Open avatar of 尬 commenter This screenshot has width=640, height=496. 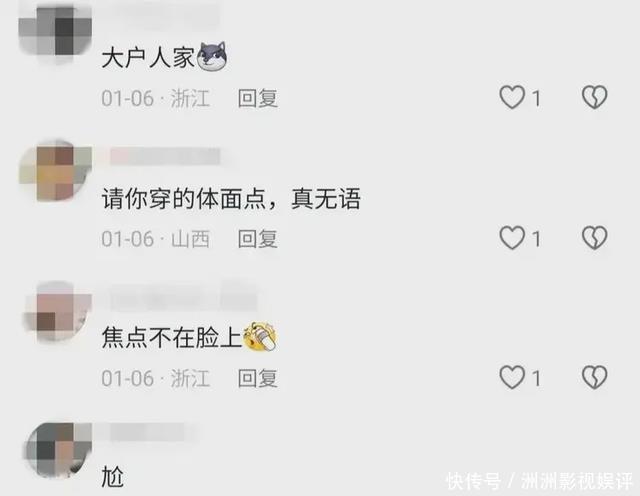(x=57, y=449)
